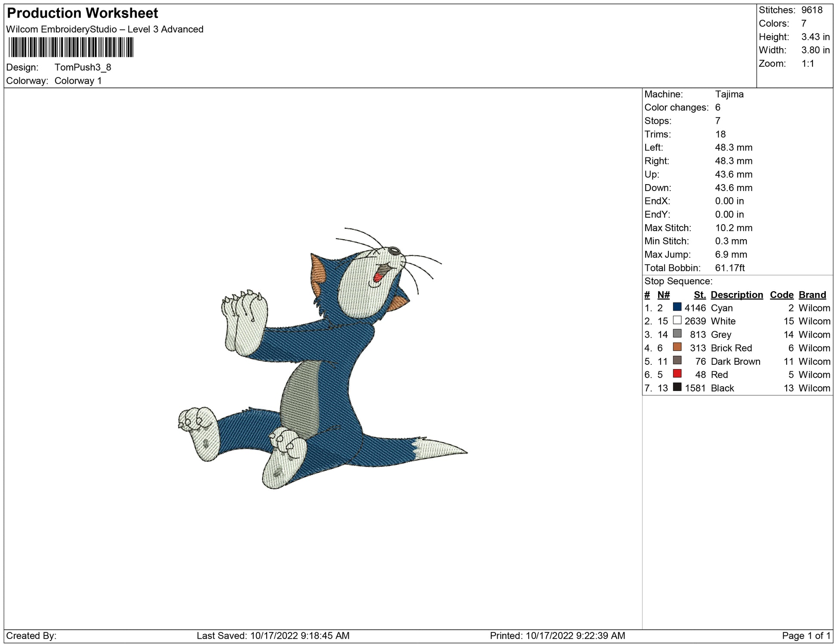Image resolution: width=837 pixels, height=644 pixels.
Task: Click the Grey thread color swatch
Action: [x=677, y=334]
